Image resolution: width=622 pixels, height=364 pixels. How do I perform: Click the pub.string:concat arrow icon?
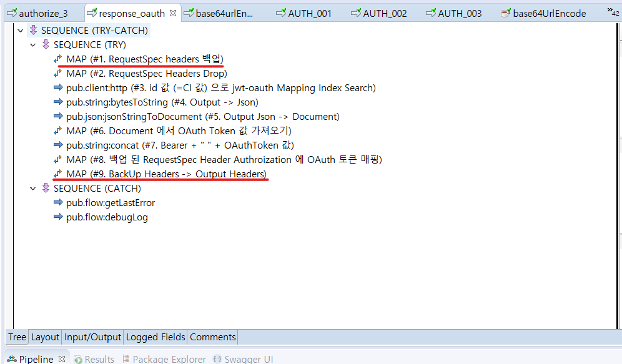tap(58, 145)
